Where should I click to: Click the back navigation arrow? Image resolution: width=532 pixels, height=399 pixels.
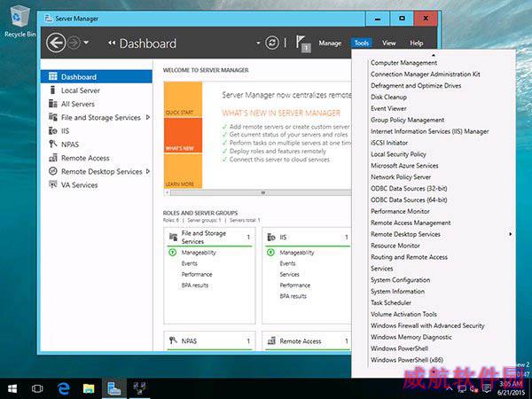pyautogui.click(x=56, y=43)
